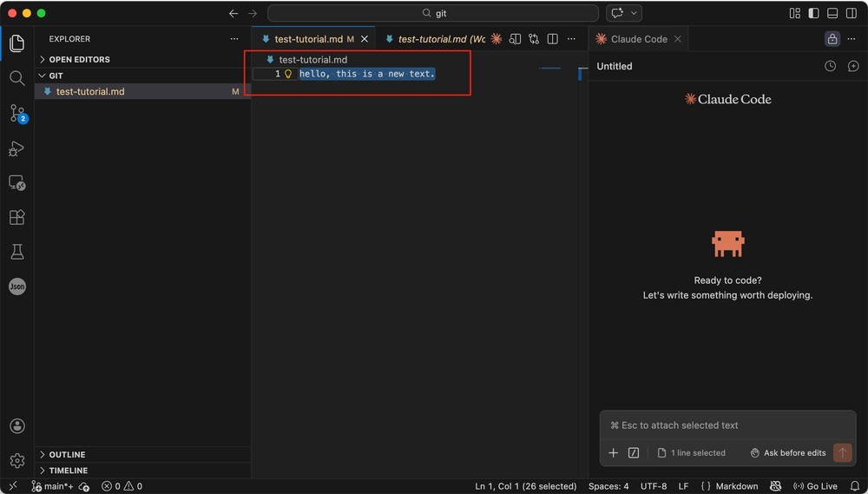
Task: Expand the Outline section
Action: pyautogui.click(x=143, y=455)
